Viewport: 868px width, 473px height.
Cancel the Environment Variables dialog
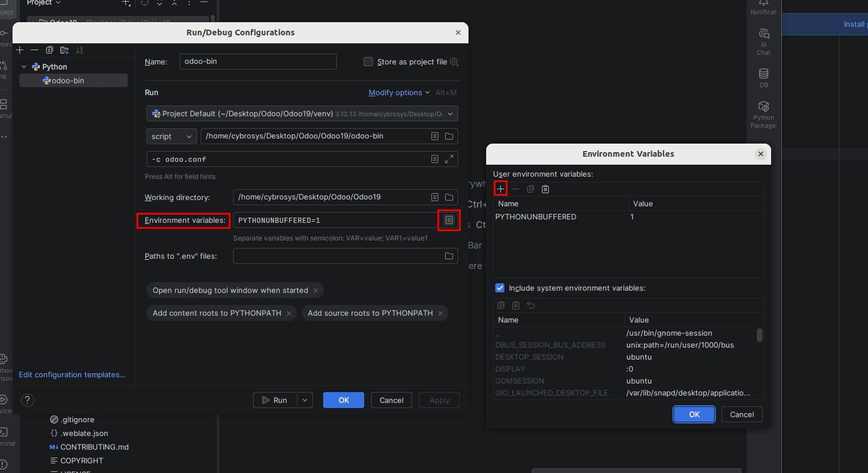click(x=742, y=414)
